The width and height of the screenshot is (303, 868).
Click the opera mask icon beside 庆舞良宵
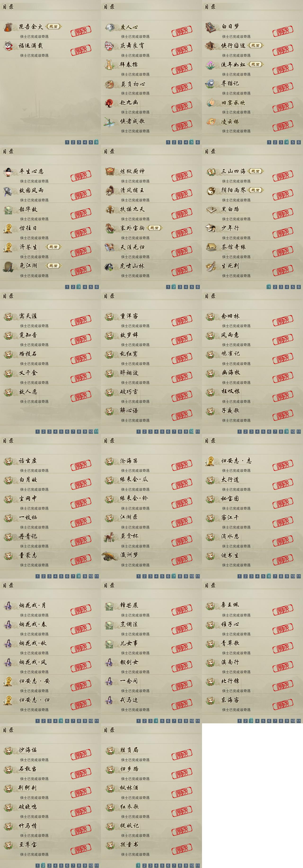[110, 46]
